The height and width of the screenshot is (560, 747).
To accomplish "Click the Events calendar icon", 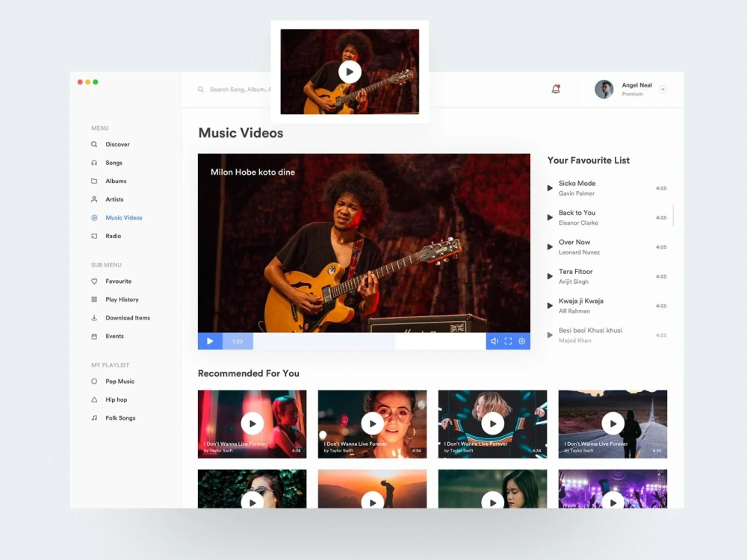I will coord(94,336).
